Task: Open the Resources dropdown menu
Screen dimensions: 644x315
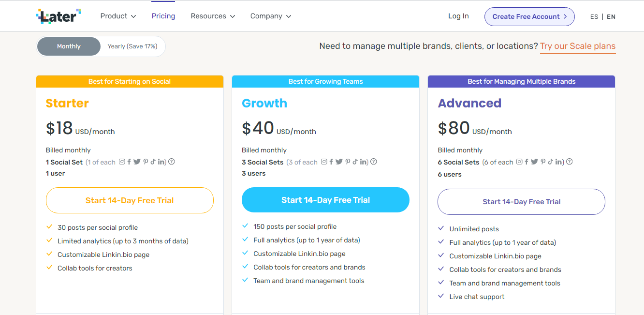Action: point(213,16)
